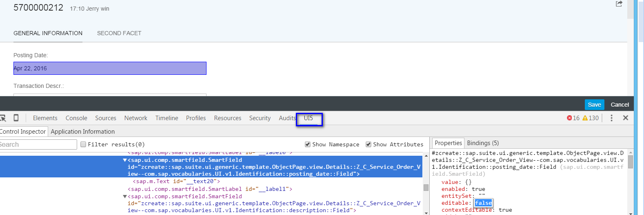Open the Console tab
This screenshot has height=215, width=644.
coord(76,118)
